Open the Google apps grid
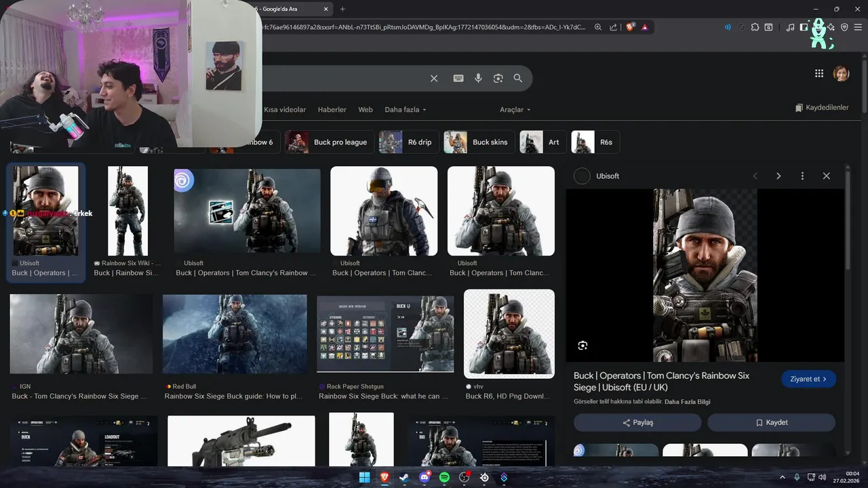868x488 pixels. point(819,74)
